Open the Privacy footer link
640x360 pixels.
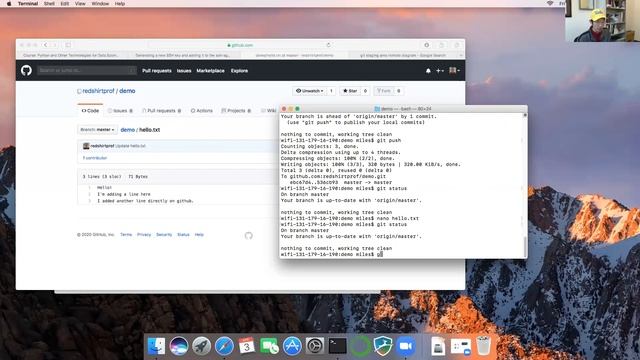click(x=144, y=235)
